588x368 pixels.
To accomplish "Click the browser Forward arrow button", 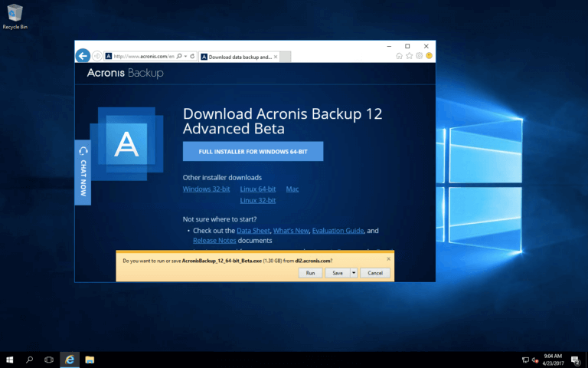I will (x=96, y=56).
